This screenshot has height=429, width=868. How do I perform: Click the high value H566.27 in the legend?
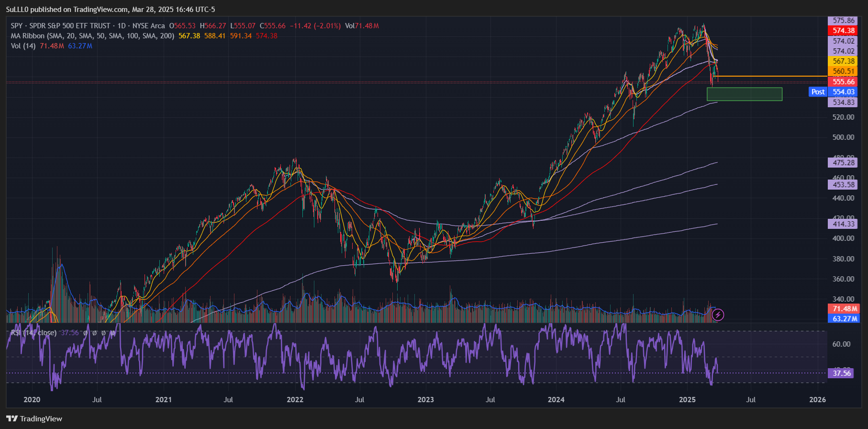tap(213, 26)
